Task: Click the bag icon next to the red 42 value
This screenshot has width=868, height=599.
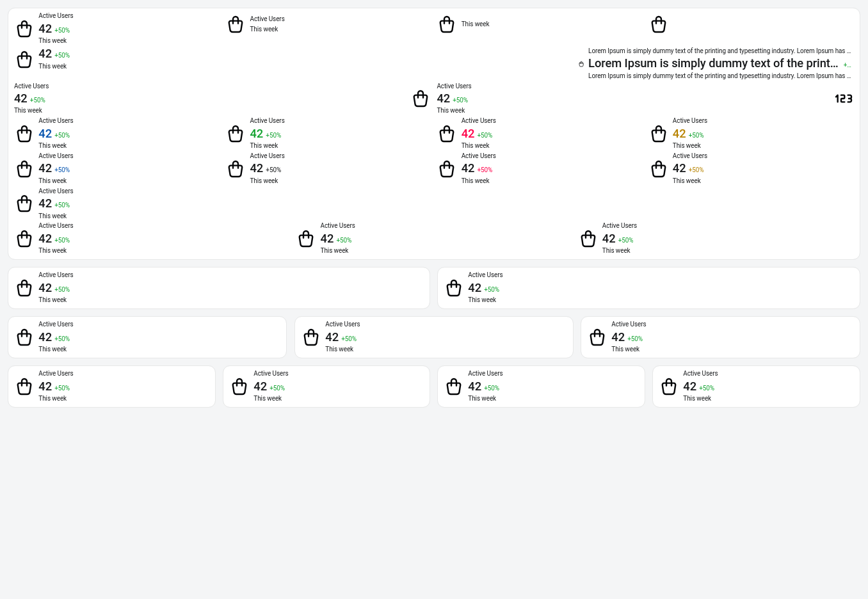Action: click(x=447, y=134)
